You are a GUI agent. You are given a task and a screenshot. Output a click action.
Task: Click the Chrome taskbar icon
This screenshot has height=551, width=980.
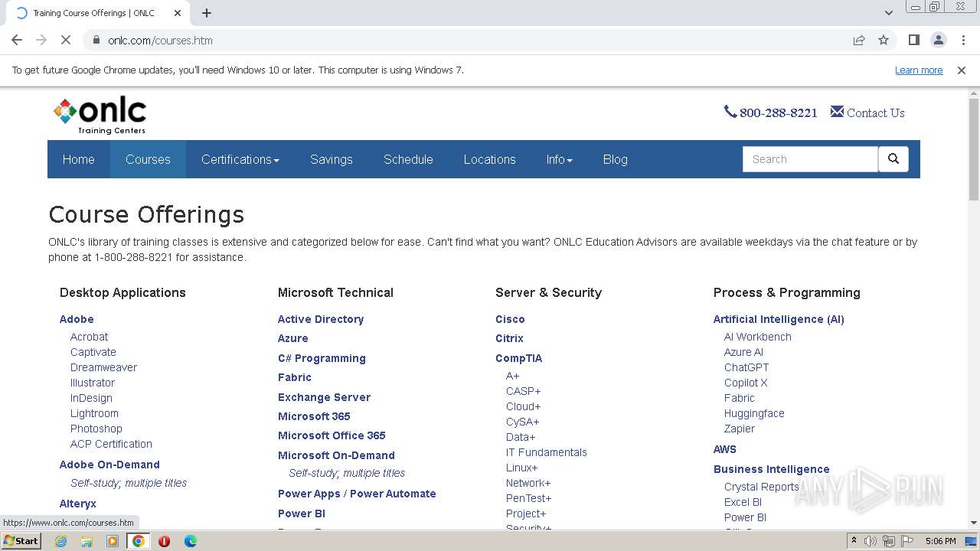[x=139, y=541]
